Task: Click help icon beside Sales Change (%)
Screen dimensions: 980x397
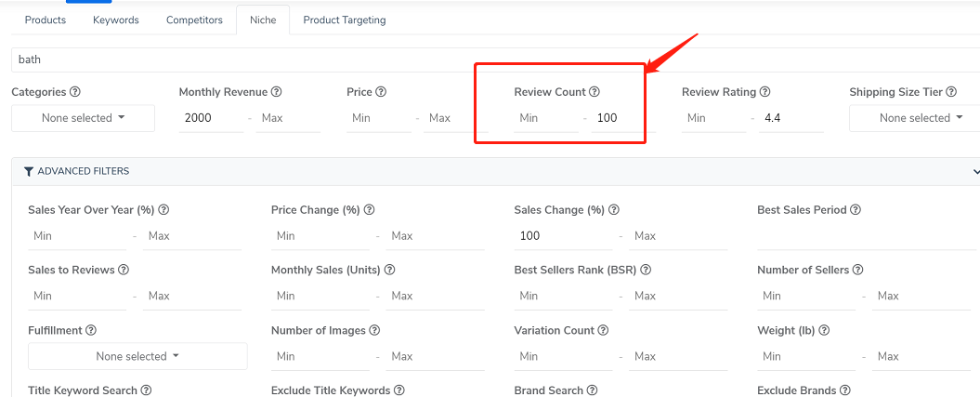Action: point(614,210)
